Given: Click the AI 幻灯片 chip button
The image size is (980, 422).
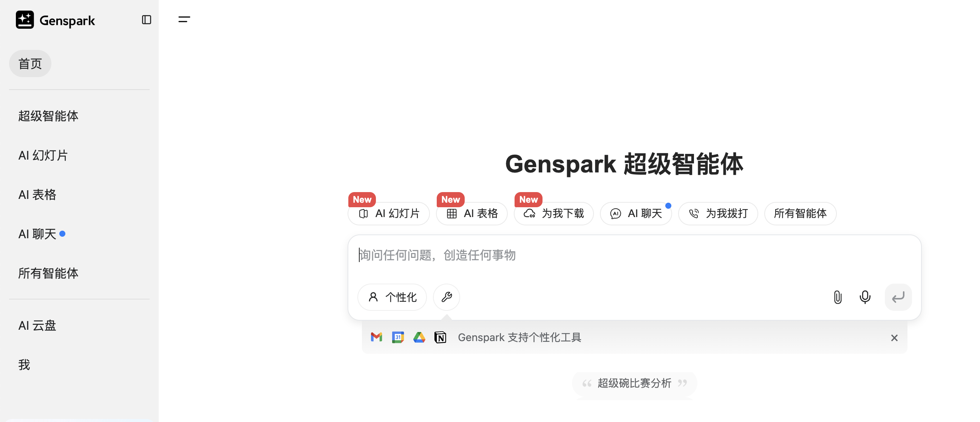Looking at the screenshot, I should pos(389,214).
